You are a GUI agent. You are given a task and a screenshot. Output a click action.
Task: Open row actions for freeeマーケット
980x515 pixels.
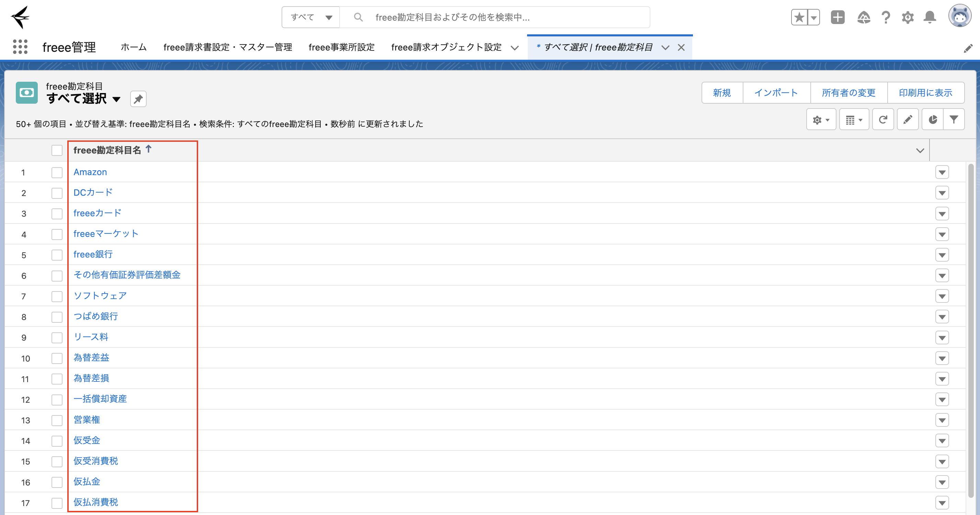click(x=942, y=234)
